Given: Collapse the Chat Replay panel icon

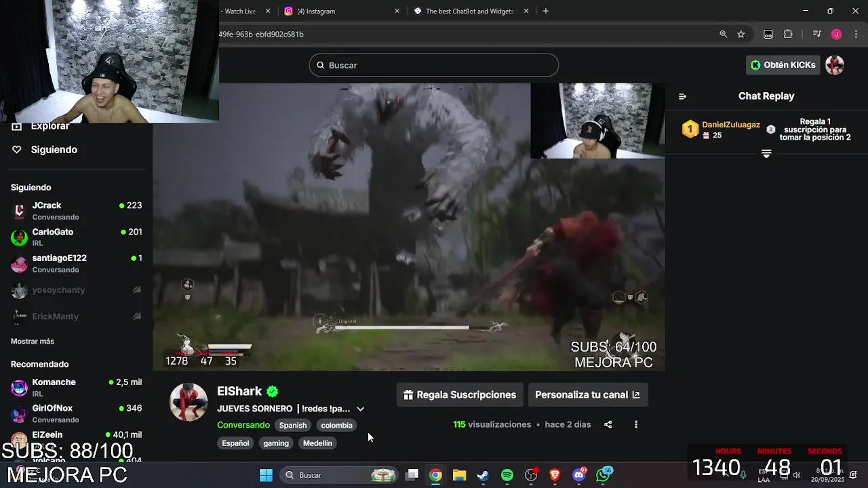Looking at the screenshot, I should click(682, 96).
